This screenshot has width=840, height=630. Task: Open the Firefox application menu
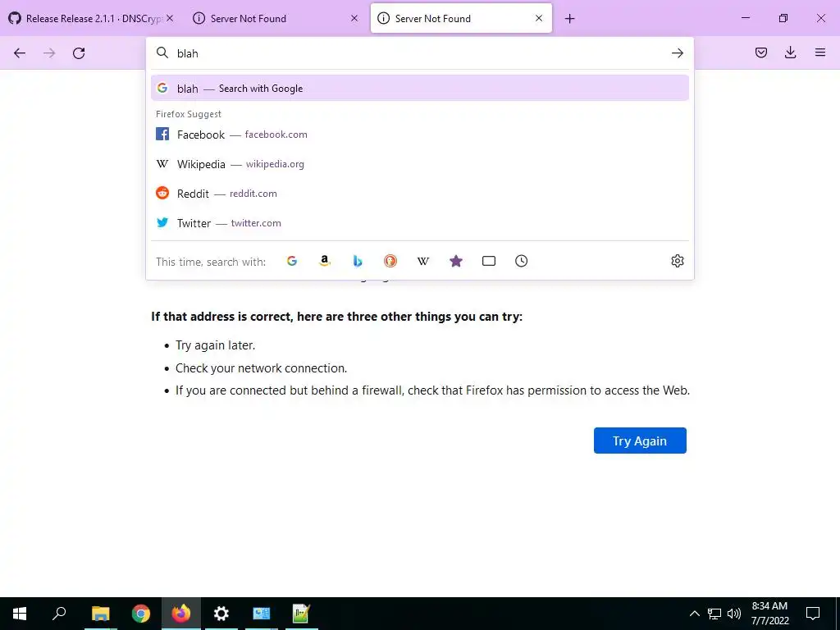click(820, 52)
